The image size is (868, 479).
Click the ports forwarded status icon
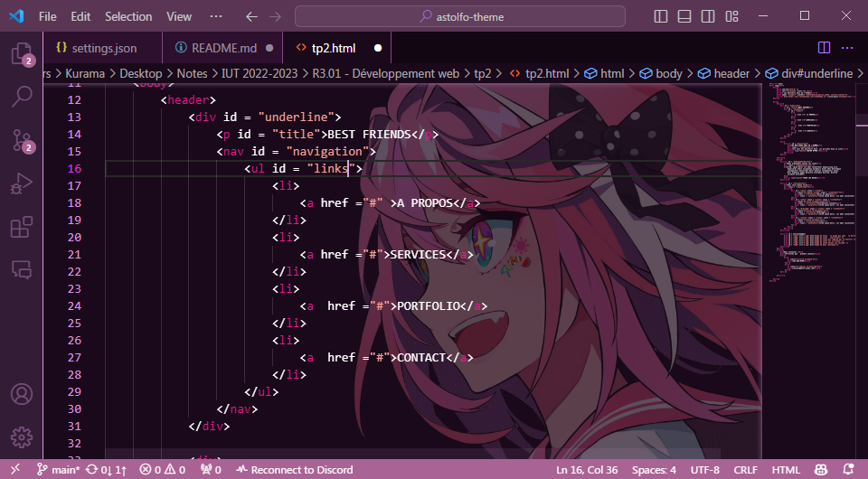coord(211,470)
